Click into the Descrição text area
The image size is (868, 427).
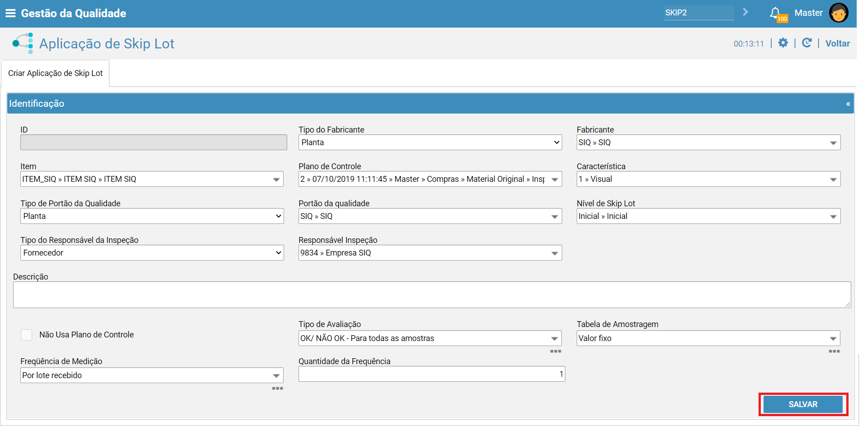pos(432,295)
